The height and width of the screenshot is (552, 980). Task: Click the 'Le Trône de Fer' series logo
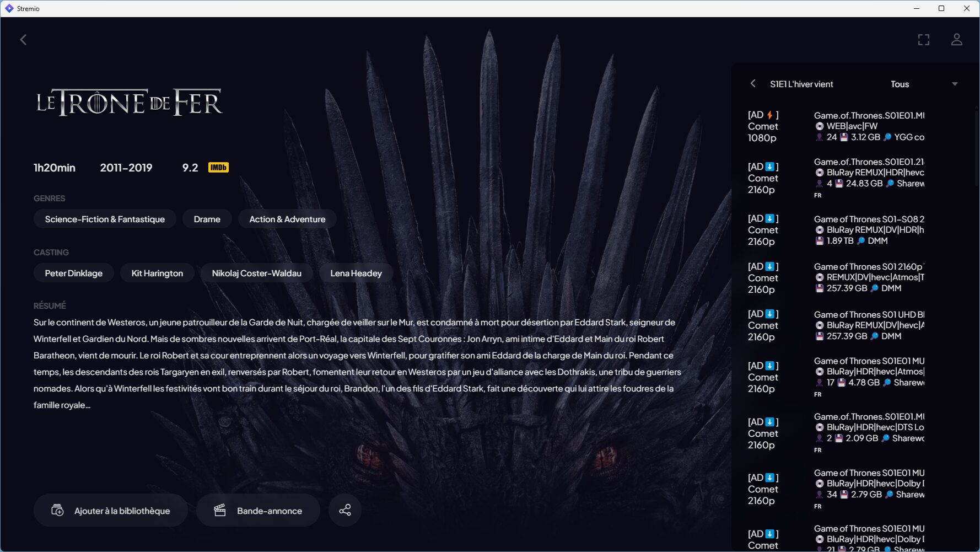[130, 103]
